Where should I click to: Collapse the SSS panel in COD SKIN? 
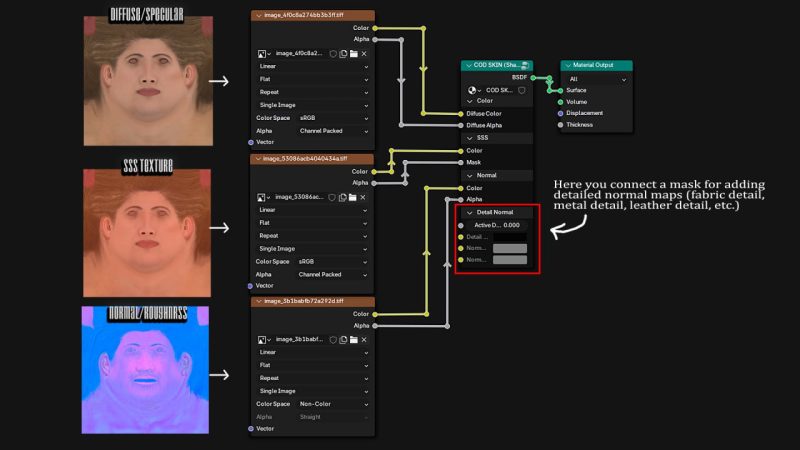[471, 138]
